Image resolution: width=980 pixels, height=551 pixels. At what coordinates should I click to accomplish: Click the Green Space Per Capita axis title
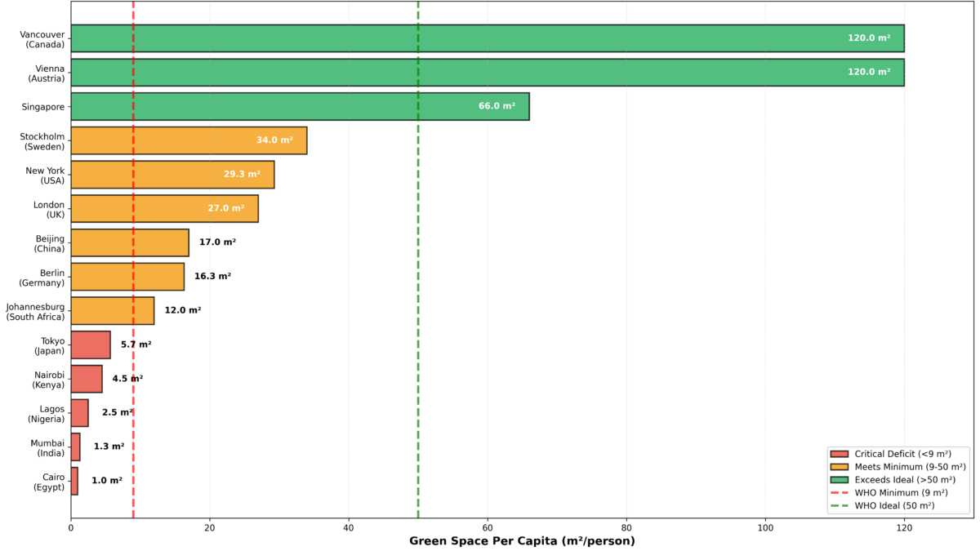[522, 540]
